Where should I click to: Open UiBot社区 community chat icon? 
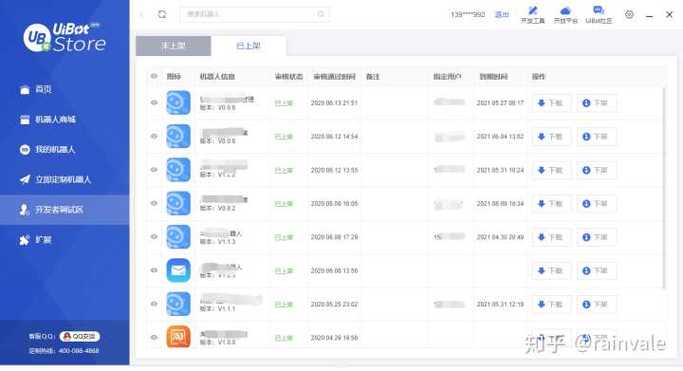pos(598,14)
